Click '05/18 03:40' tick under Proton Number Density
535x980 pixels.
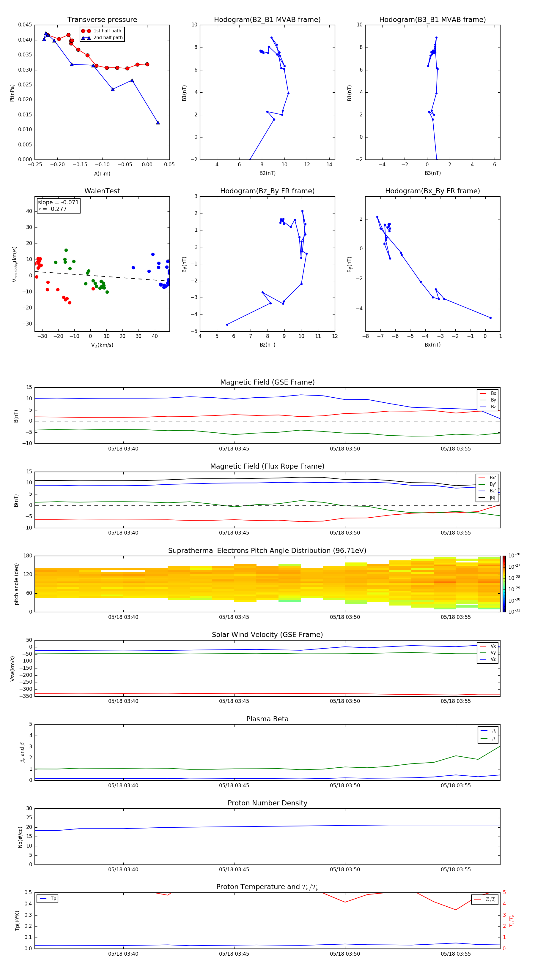123,870
